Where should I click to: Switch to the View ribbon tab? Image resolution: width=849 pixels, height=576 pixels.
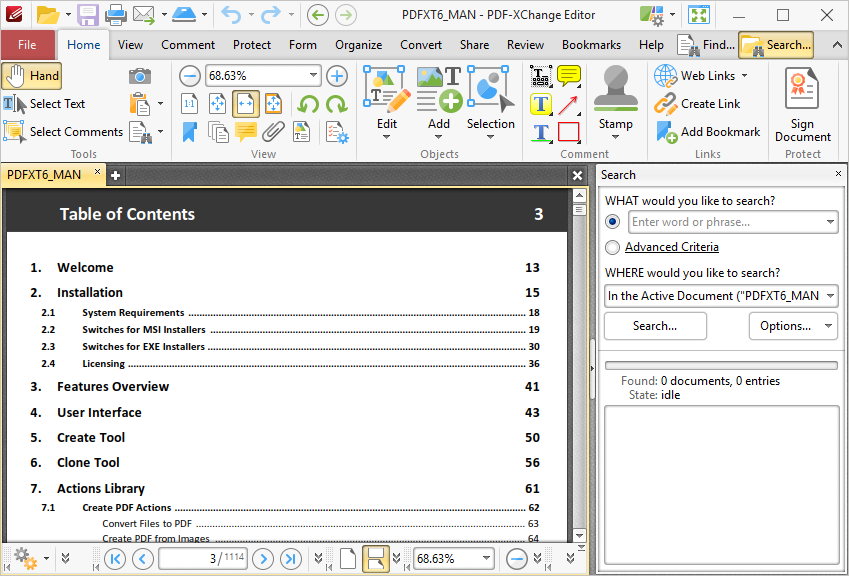click(x=130, y=45)
